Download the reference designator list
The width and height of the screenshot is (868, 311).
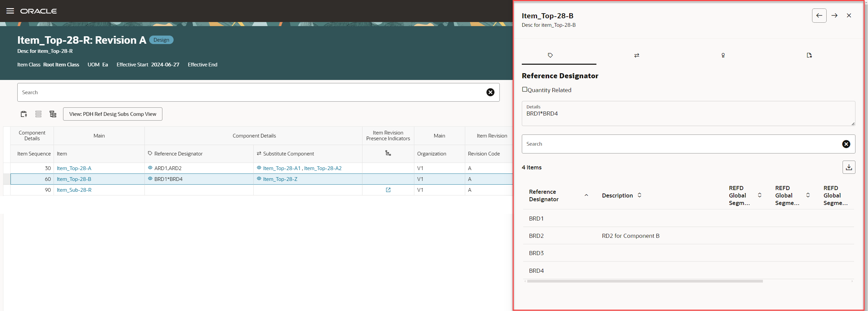point(849,167)
